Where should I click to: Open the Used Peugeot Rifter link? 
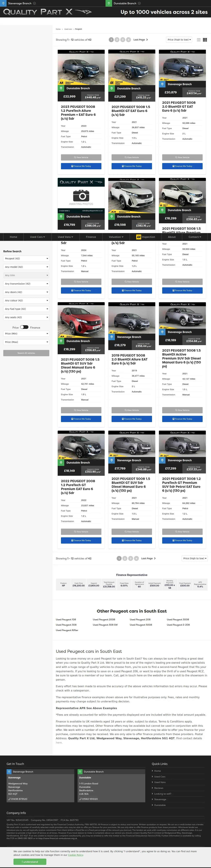67,630
